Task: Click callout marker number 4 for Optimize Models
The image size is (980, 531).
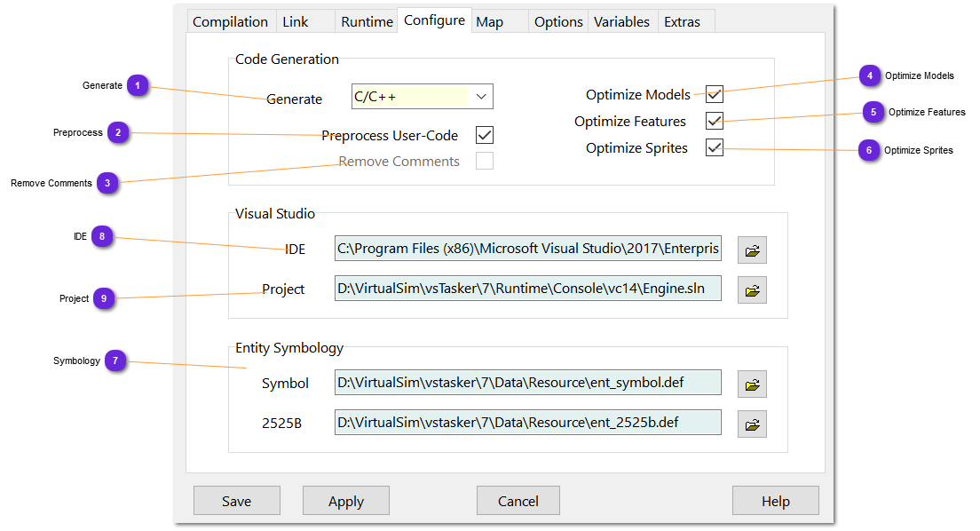Action: pyautogui.click(x=870, y=76)
